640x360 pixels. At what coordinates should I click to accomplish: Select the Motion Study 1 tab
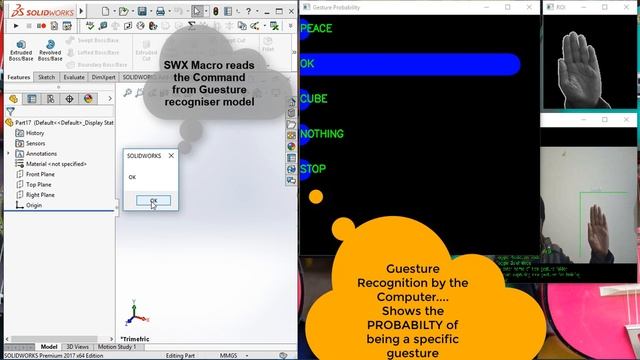coord(117,347)
